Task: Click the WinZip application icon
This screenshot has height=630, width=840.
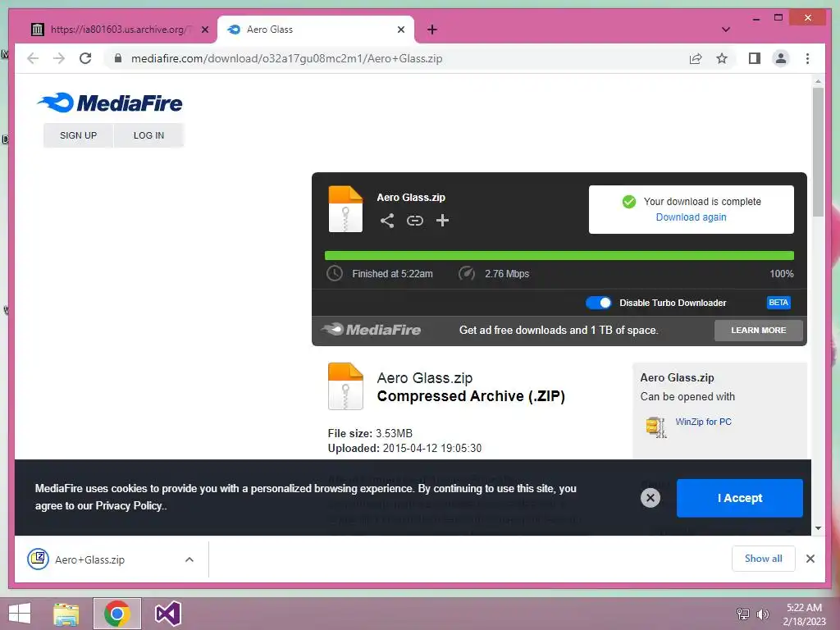Action: 656,427
